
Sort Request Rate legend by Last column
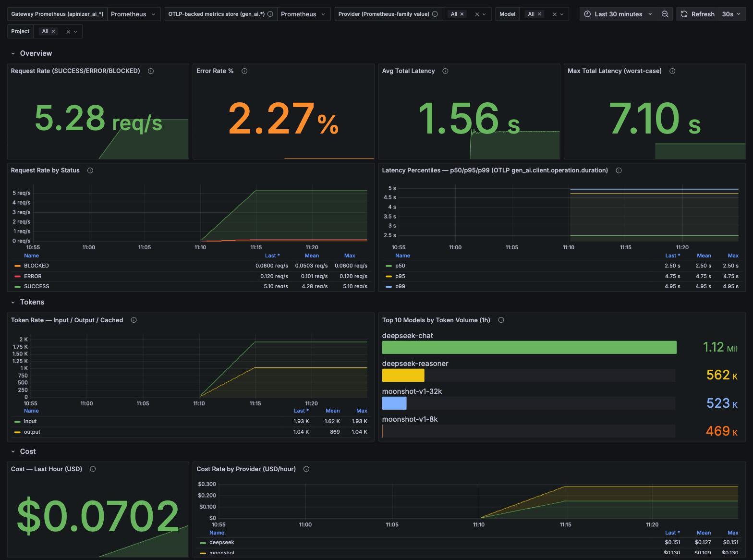click(x=272, y=256)
